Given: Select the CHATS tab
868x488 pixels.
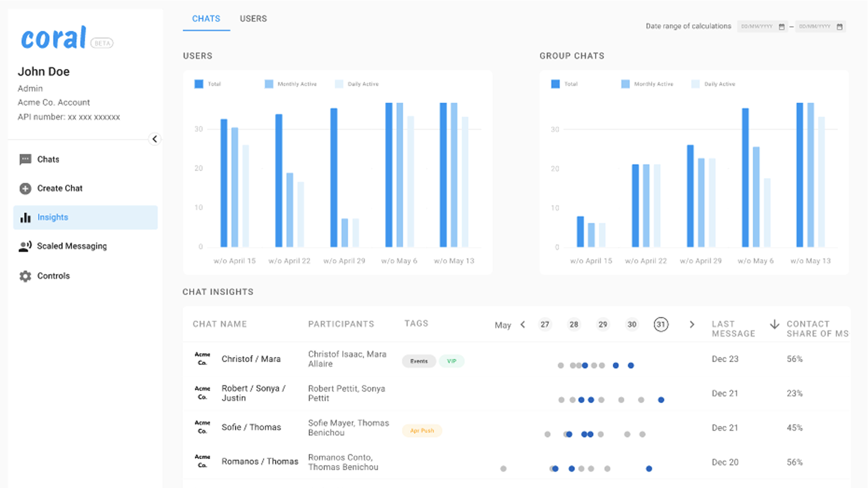Looking at the screenshot, I should pos(206,19).
